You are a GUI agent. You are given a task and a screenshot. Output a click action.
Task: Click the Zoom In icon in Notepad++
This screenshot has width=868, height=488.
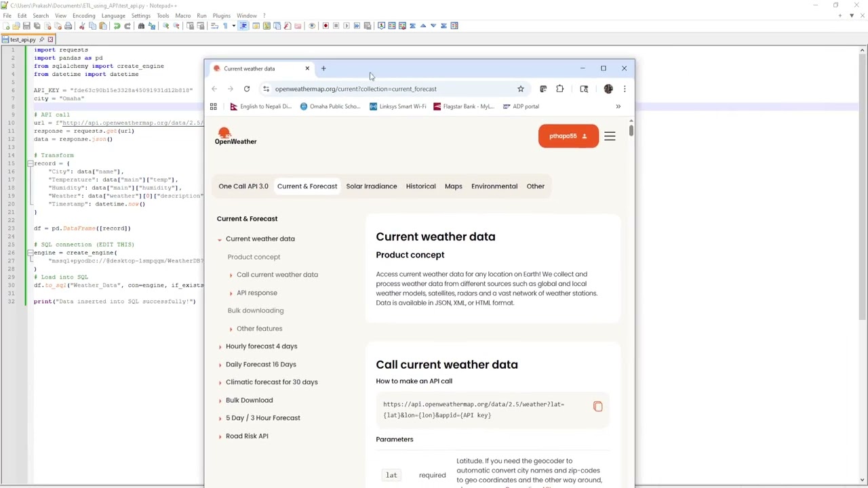165,26
